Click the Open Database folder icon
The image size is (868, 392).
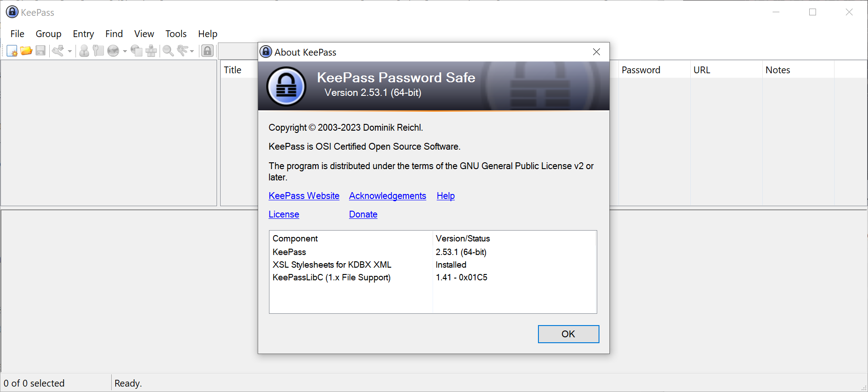26,51
